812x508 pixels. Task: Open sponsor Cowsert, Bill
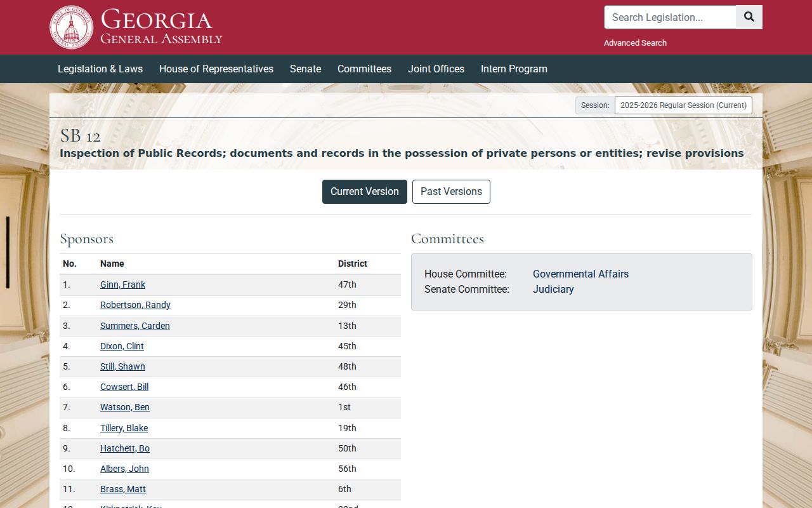[x=124, y=387]
